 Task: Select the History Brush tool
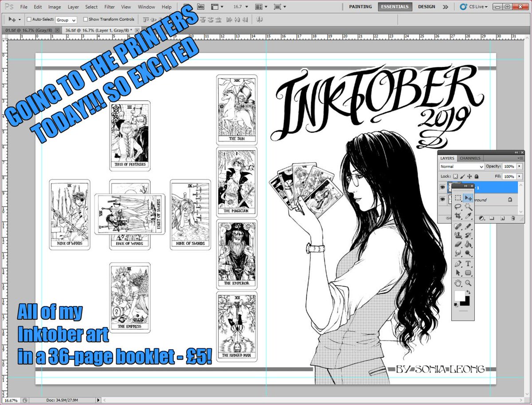469,235
